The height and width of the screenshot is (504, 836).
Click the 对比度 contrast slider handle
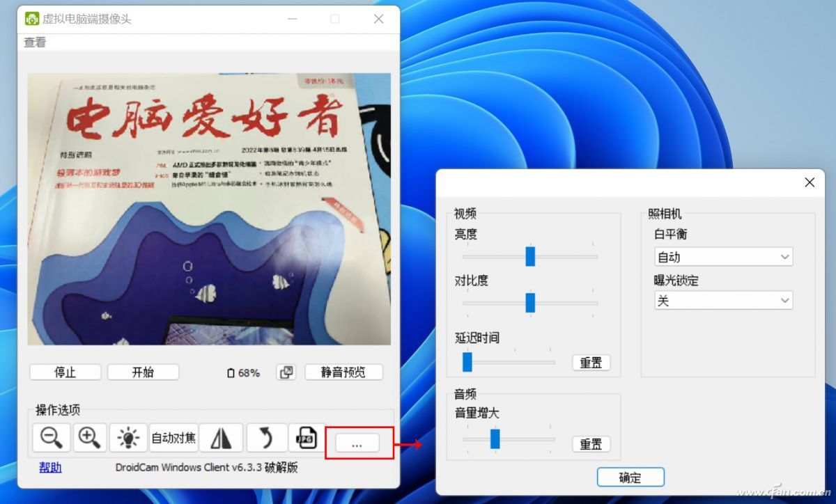click(x=530, y=302)
